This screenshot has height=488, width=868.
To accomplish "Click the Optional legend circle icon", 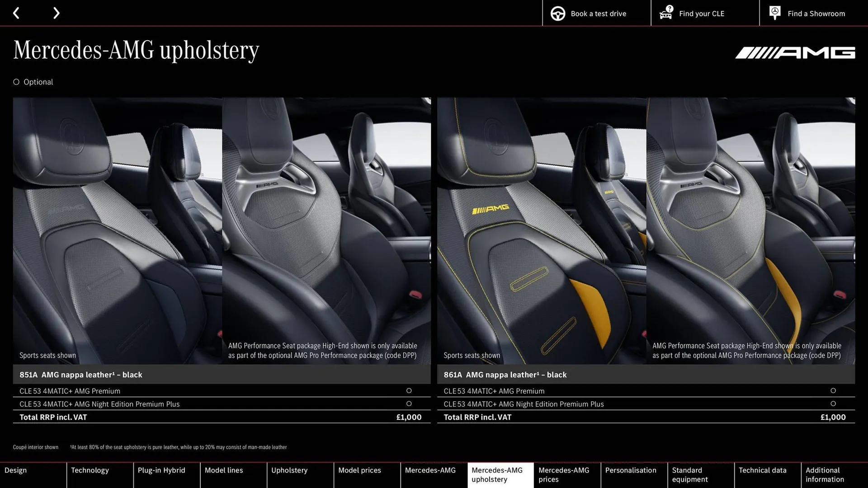I will pyautogui.click(x=16, y=82).
